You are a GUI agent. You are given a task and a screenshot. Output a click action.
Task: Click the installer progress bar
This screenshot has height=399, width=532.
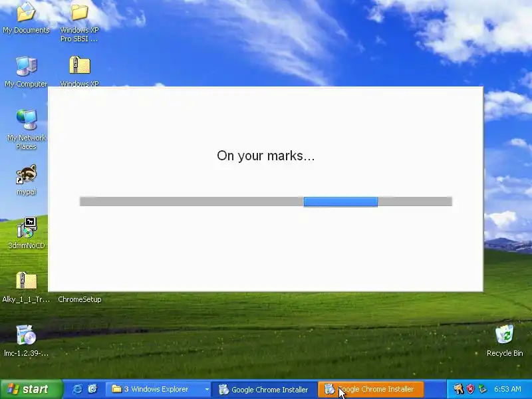[x=265, y=201]
